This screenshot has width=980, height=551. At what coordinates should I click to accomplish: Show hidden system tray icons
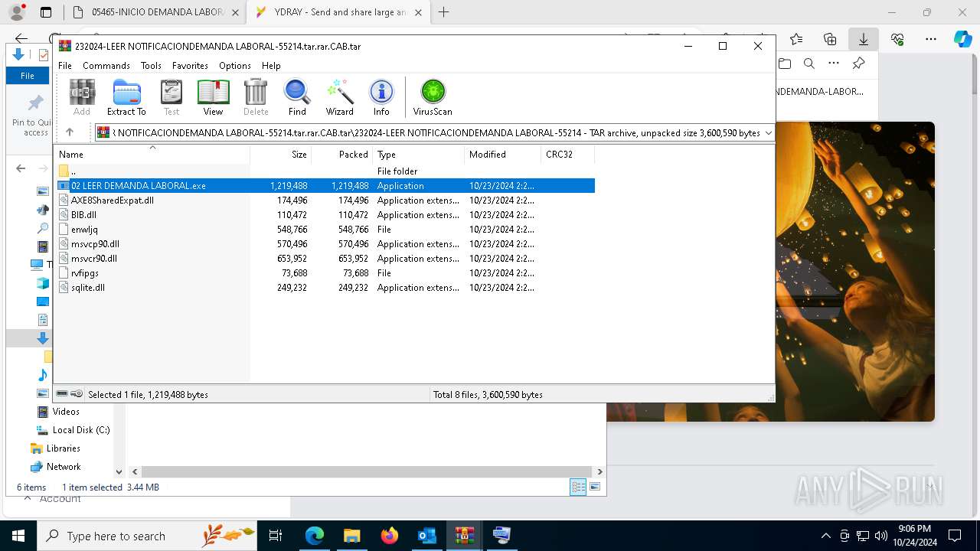(825, 536)
